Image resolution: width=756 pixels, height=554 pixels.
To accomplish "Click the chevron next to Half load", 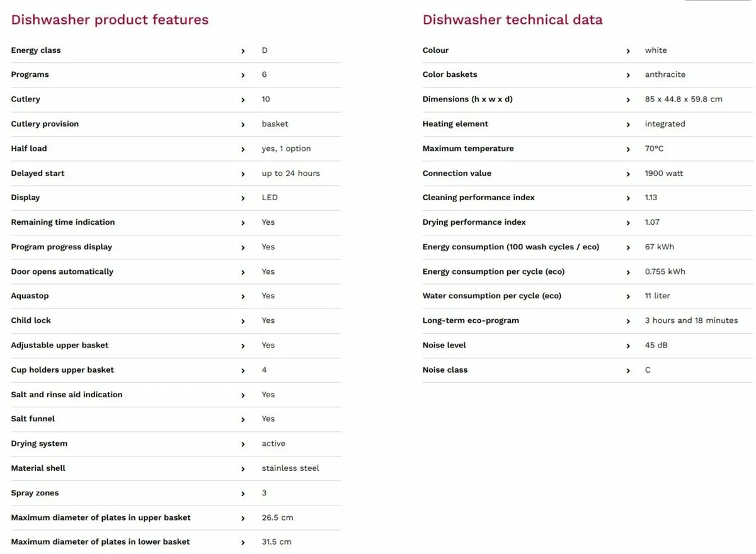I will (x=243, y=149).
